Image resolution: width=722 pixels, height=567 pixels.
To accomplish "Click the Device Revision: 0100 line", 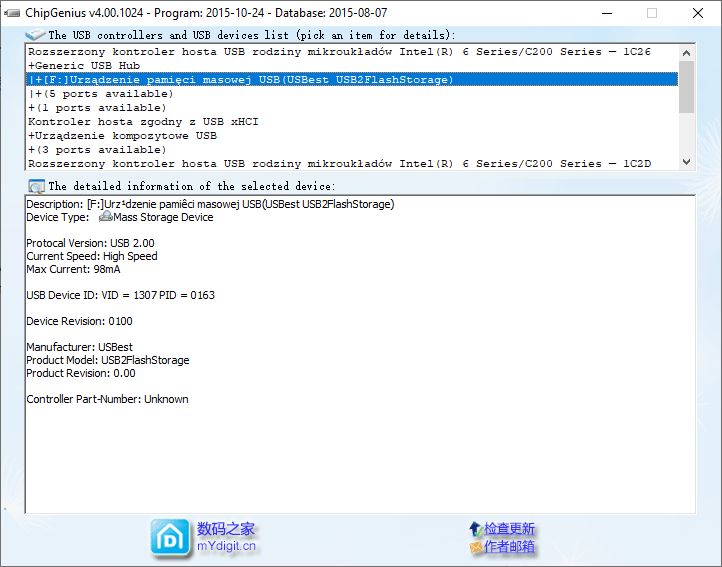I will 79,321.
